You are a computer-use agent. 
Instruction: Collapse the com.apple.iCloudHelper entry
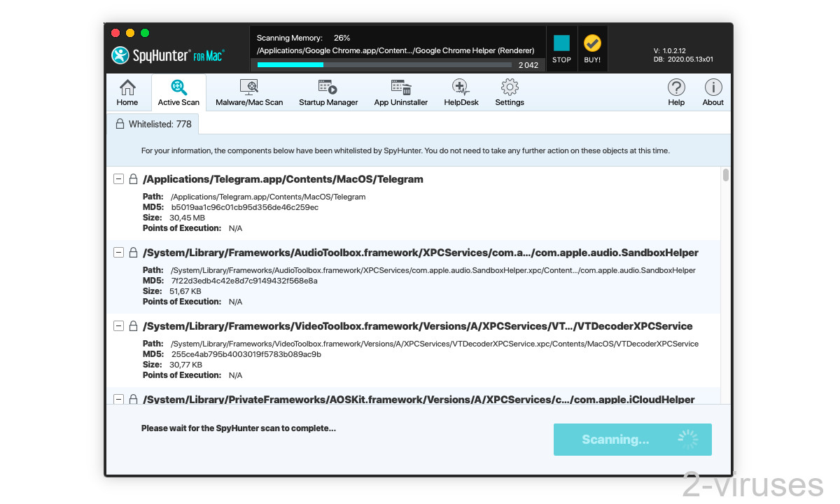[x=118, y=399]
